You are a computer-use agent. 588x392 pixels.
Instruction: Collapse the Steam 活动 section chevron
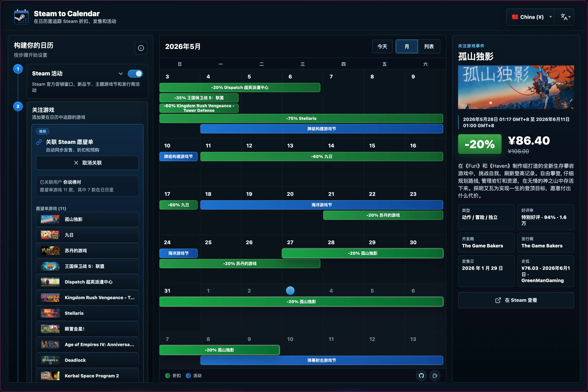pos(121,73)
